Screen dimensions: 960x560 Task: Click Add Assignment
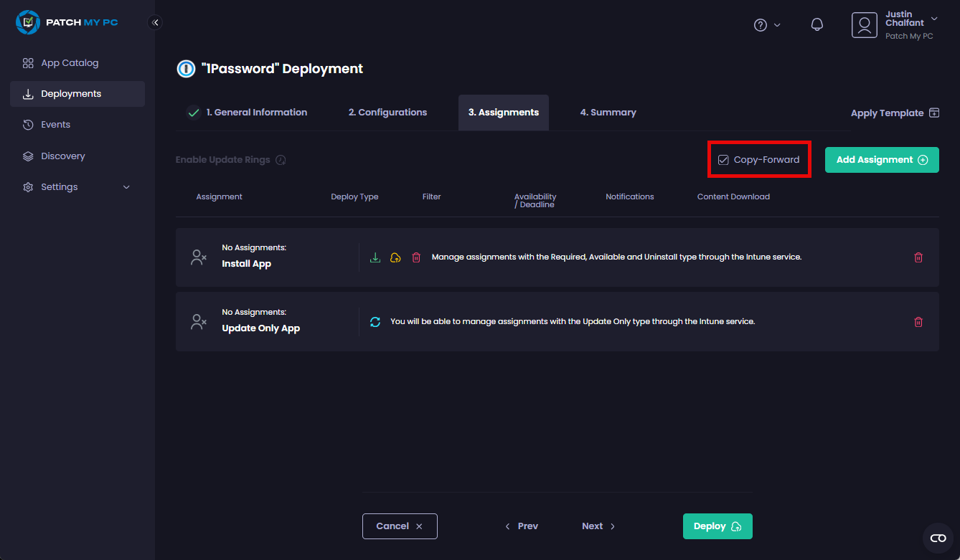coord(882,159)
